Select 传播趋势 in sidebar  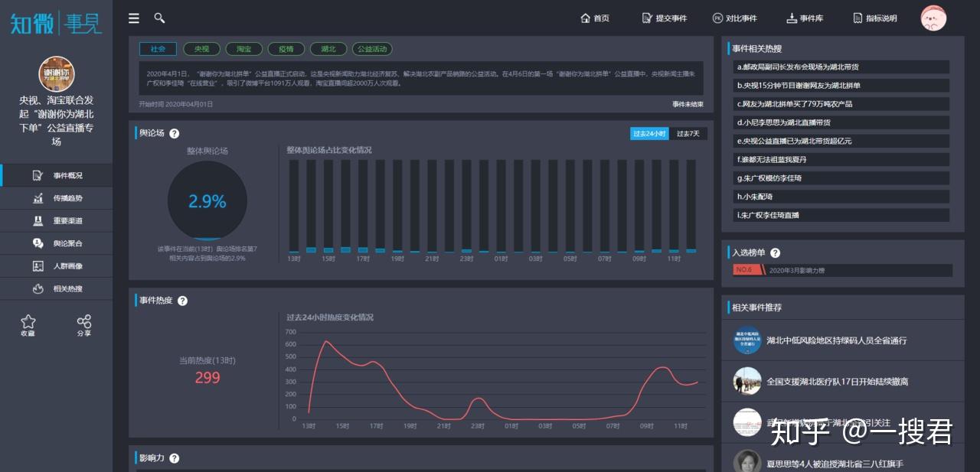[x=57, y=198]
